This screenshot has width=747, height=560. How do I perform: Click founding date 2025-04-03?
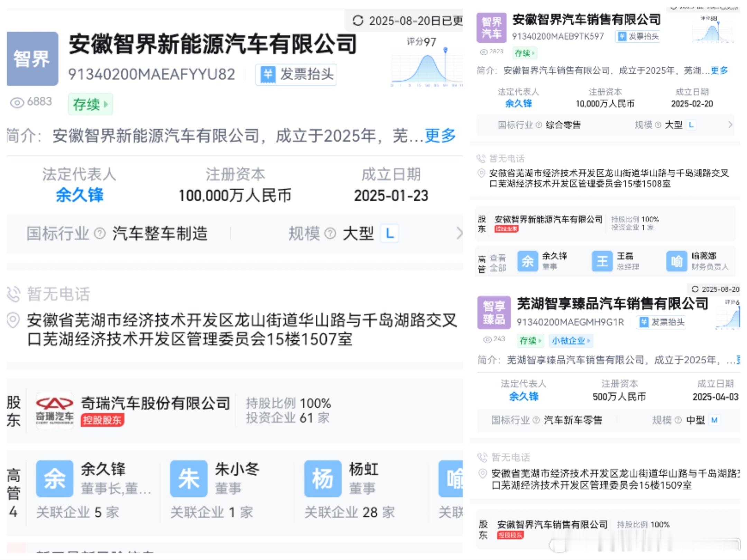tap(715, 397)
